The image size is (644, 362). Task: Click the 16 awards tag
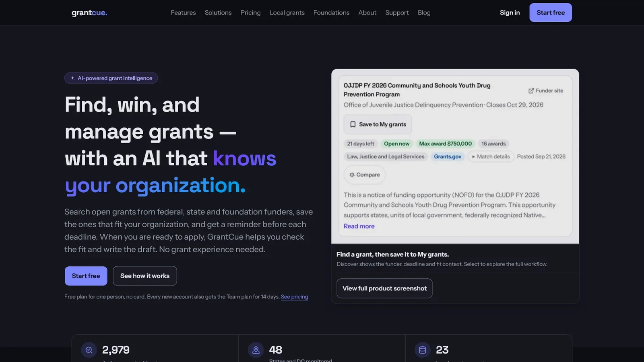coord(493,144)
